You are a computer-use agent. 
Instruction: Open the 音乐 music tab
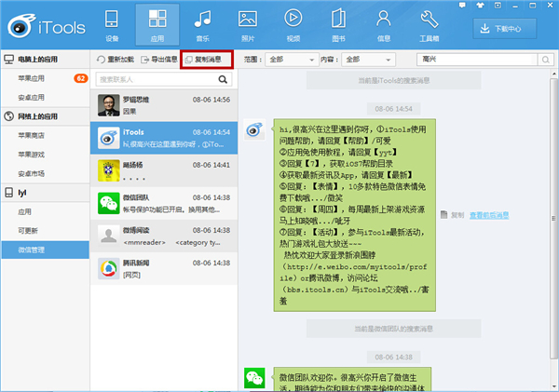coord(202,25)
